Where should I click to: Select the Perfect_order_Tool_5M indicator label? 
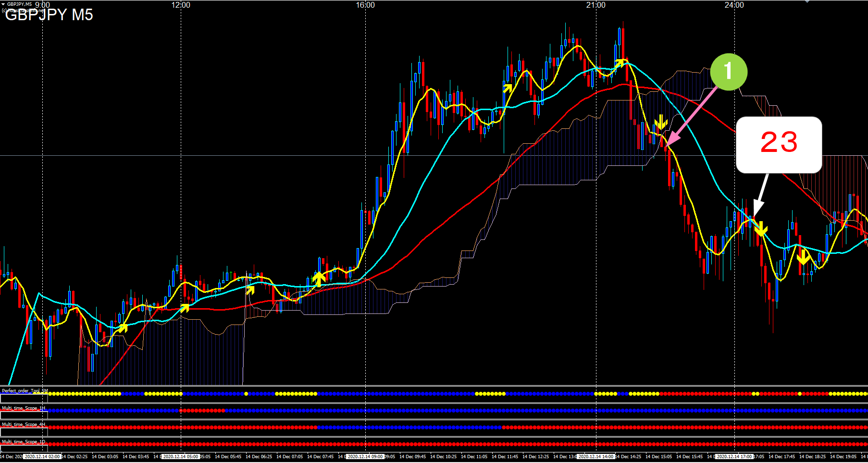pyautogui.click(x=25, y=391)
